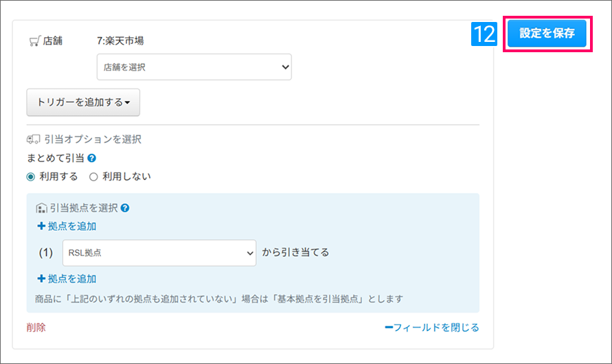Click the plus icon of the lower 拠点を追加

pyautogui.click(x=41, y=279)
